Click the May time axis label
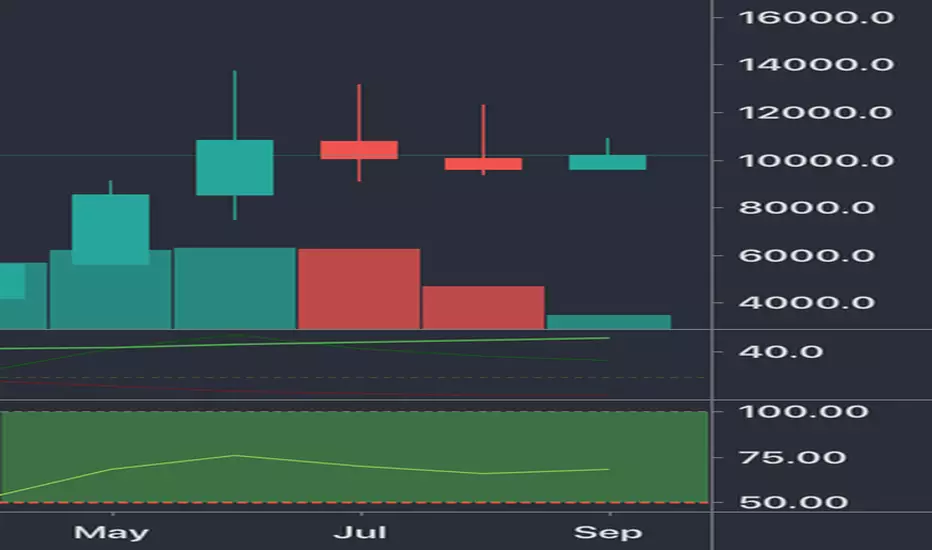 coord(111,533)
